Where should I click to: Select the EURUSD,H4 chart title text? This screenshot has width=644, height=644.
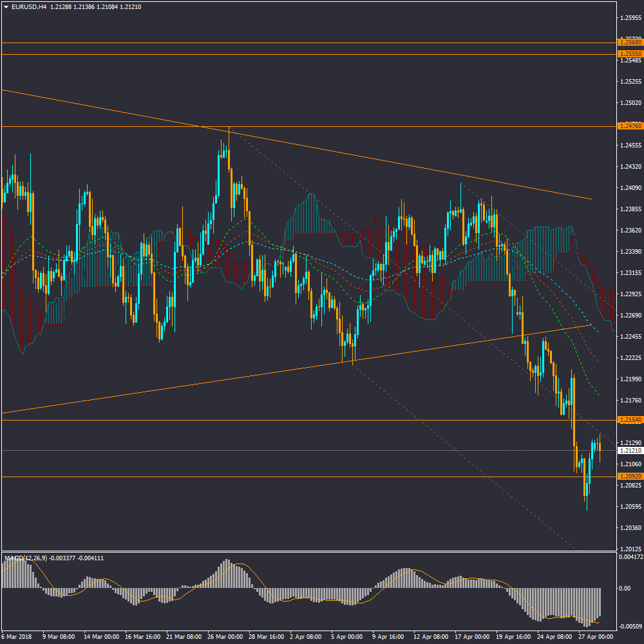click(x=29, y=7)
